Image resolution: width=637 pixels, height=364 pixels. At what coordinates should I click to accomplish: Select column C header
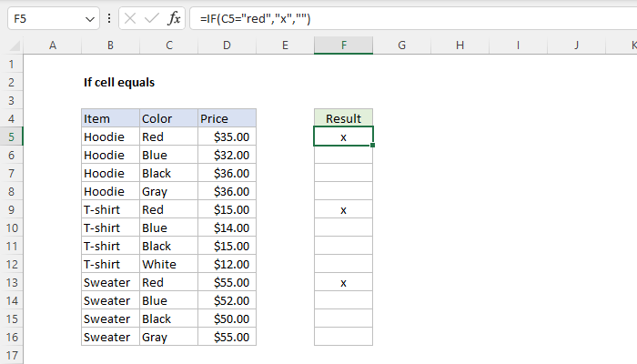click(x=168, y=45)
